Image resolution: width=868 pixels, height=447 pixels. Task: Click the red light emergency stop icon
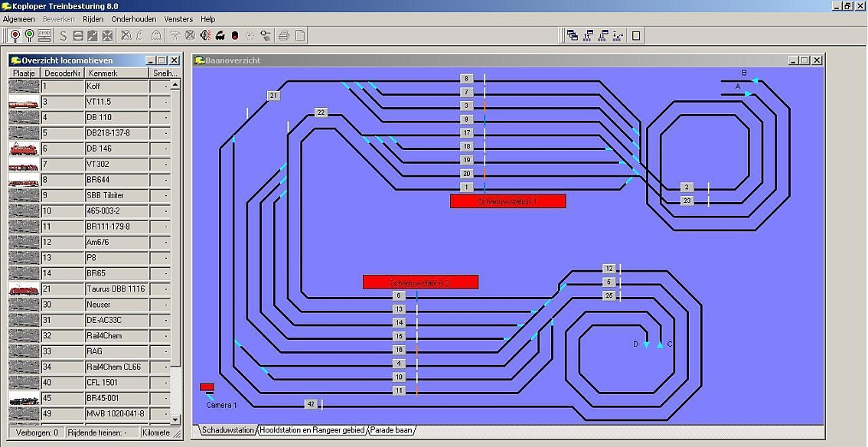click(235, 36)
